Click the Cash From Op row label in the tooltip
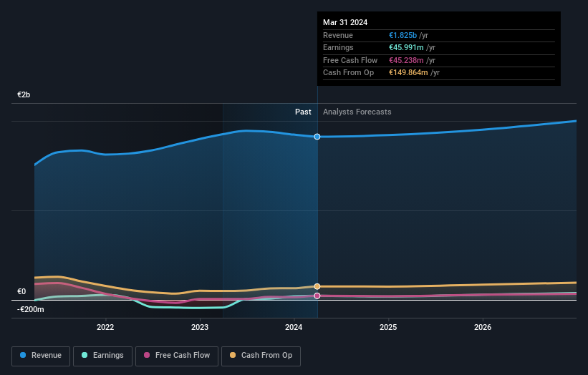Screen dimensions: 588x375 [348, 73]
